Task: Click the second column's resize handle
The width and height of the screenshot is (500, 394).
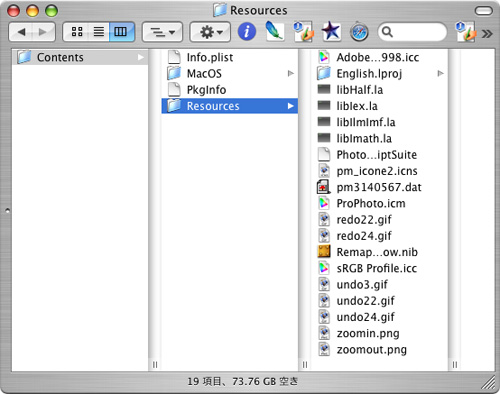Action: point(305,365)
